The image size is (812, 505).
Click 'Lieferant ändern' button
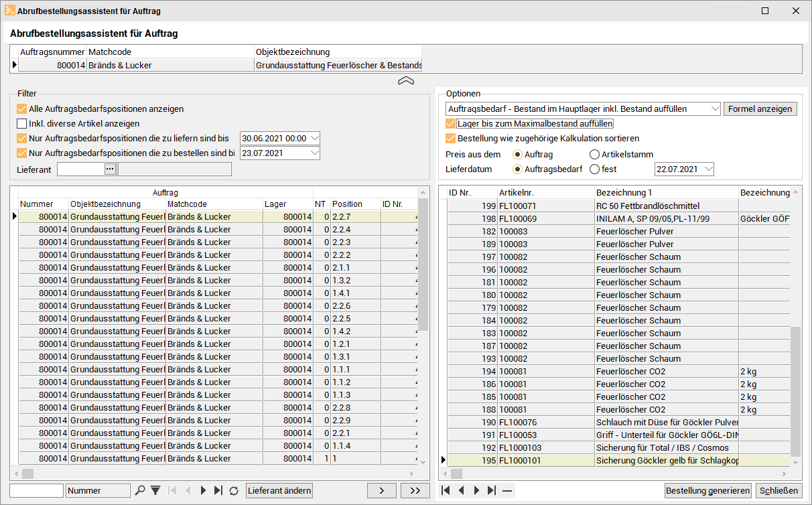point(279,490)
